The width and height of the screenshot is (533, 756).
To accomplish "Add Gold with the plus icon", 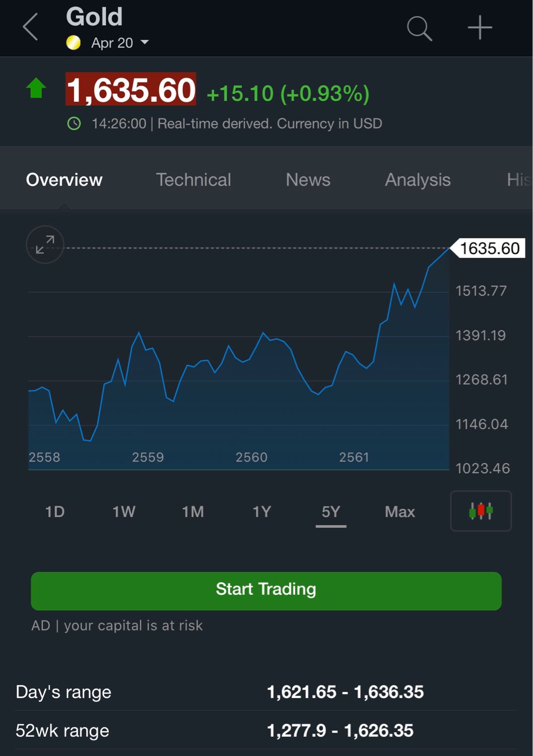I will coord(480,28).
